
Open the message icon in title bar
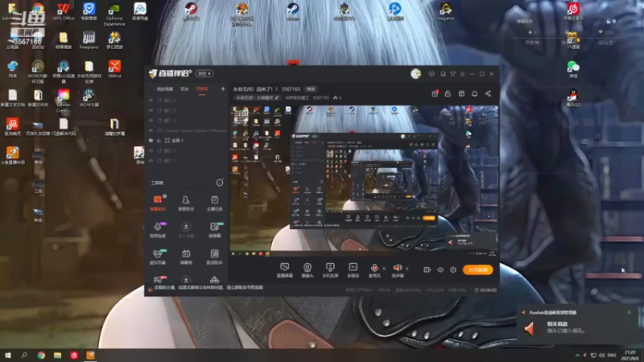tap(431, 74)
